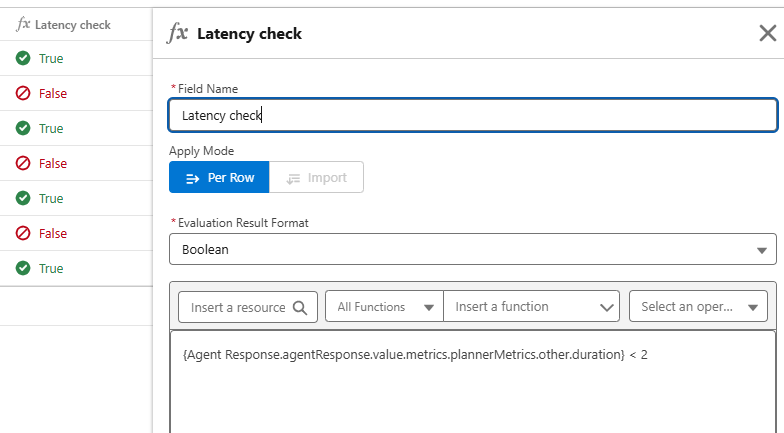Viewport: 784px width, 433px height.
Task: Click the first green True checkmark icon
Action: pos(23,58)
